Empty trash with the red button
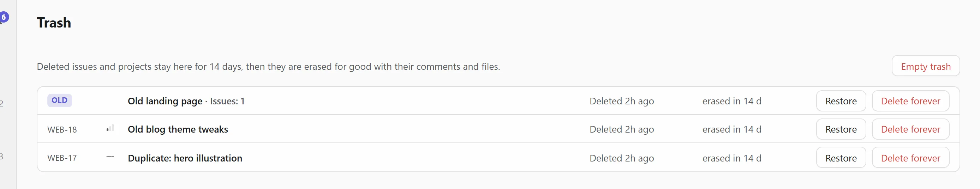This screenshot has width=980, height=189. (x=926, y=66)
